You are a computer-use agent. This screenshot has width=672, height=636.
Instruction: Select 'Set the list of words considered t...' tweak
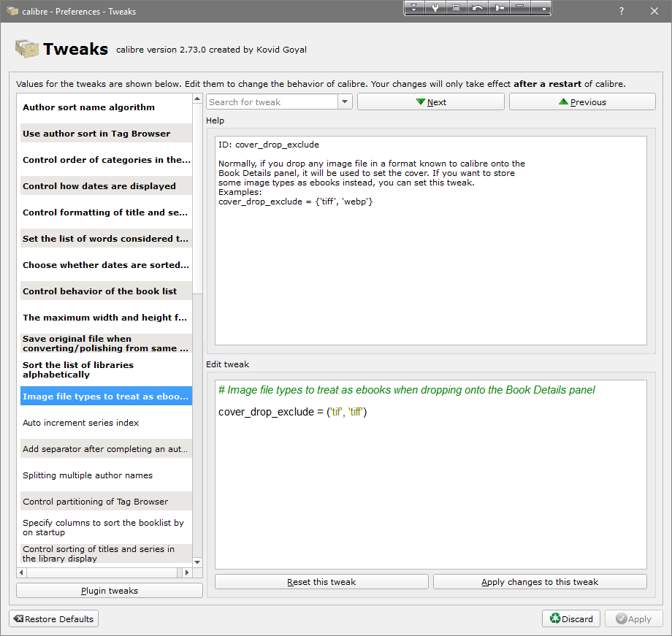(106, 239)
